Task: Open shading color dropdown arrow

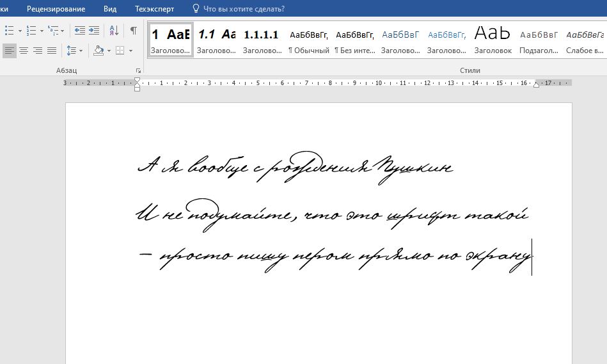Action: pos(109,51)
